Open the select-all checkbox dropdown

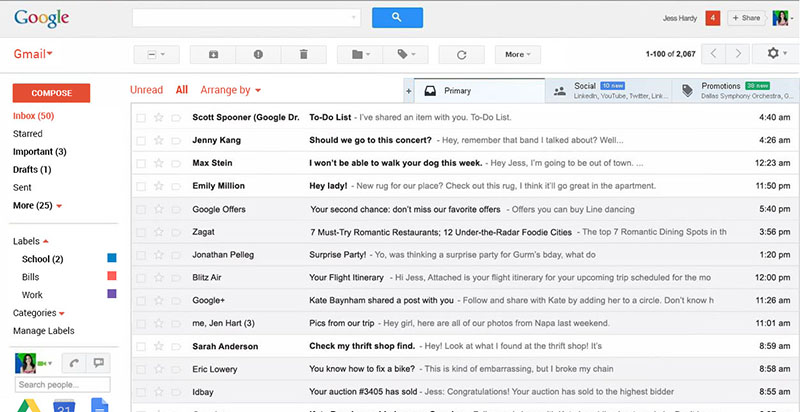click(157, 55)
